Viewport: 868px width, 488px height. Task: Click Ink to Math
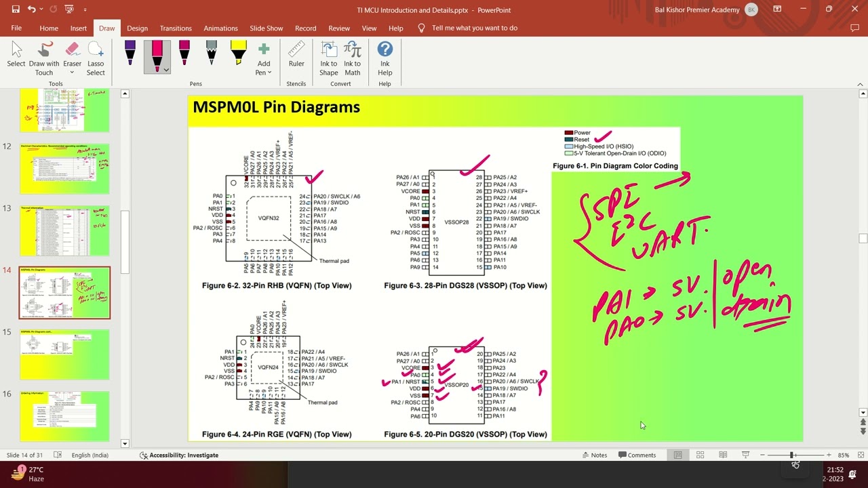pyautogui.click(x=353, y=59)
